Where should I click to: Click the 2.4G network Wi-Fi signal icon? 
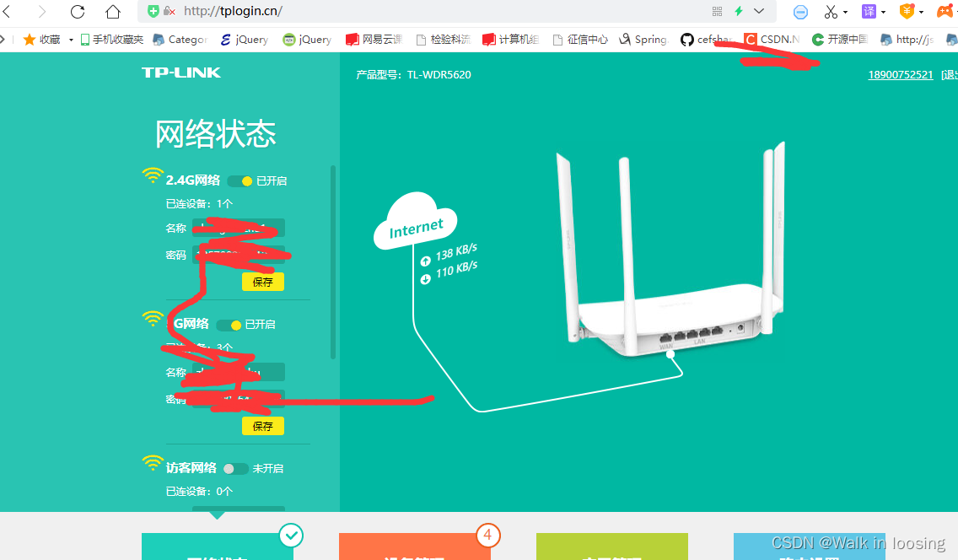(153, 175)
